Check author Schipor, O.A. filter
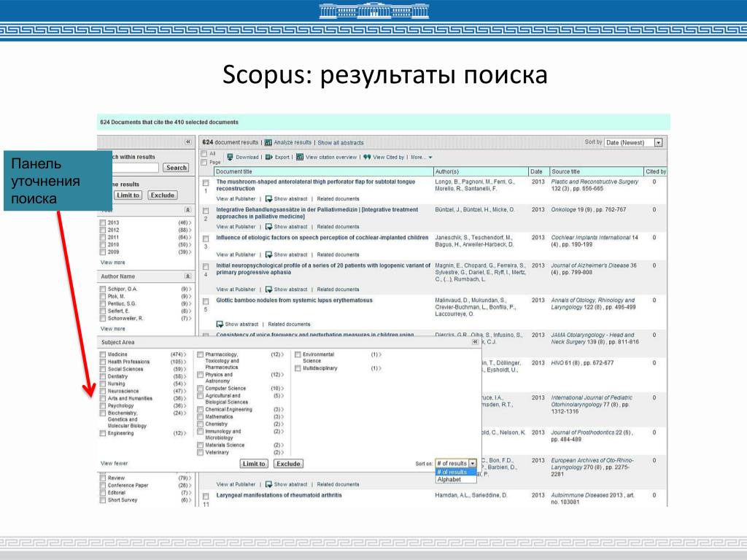Image resolution: width=747 pixels, height=560 pixels. (x=102, y=289)
